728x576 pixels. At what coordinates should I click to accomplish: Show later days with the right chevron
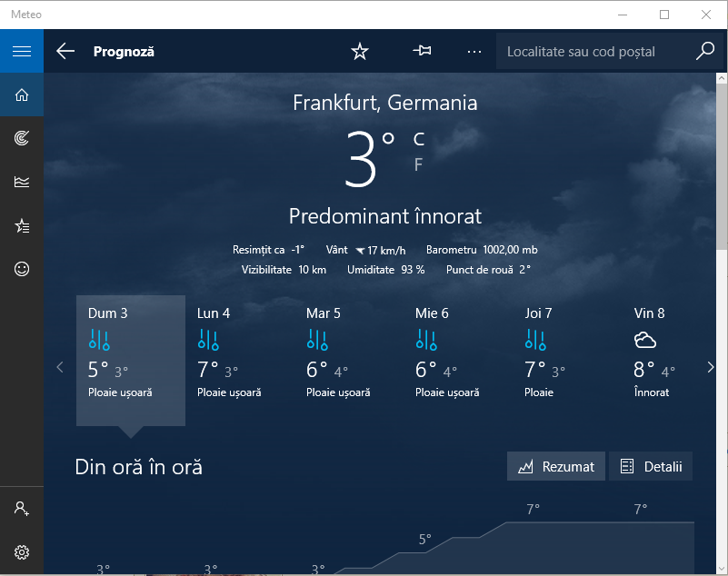coord(711,367)
